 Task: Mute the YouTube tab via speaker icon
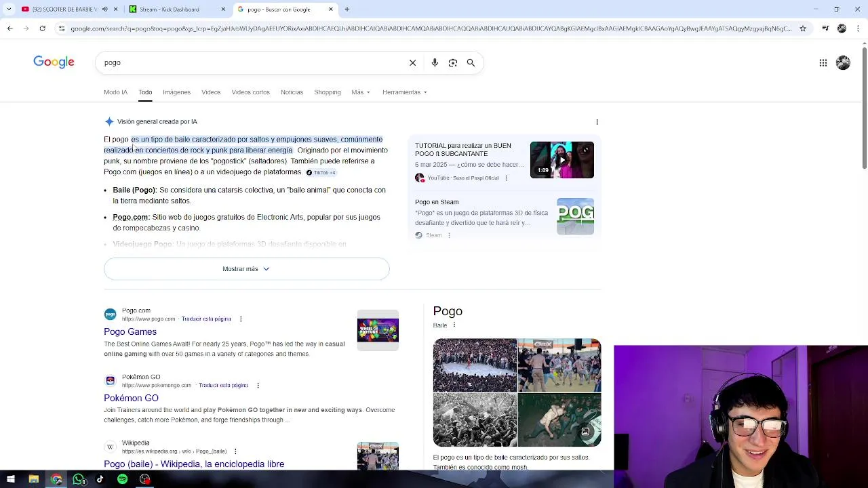104,9
